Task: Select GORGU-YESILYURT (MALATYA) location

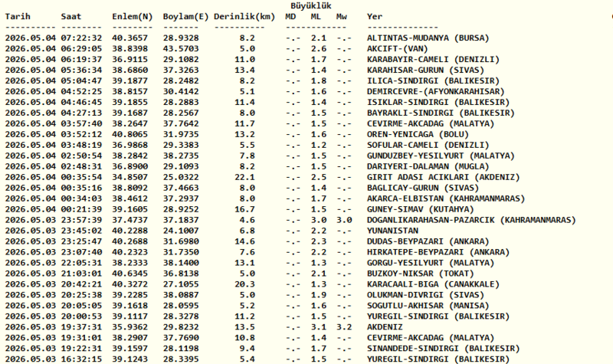Action: [431, 263]
